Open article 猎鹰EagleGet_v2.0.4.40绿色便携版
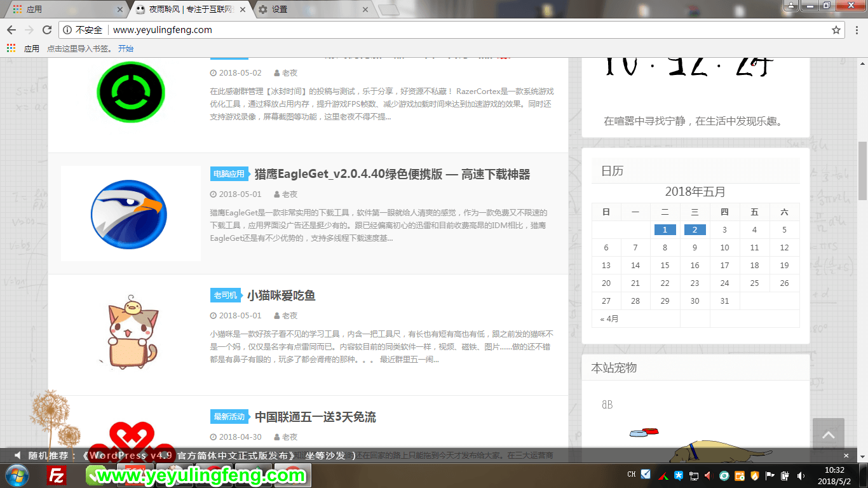Image resolution: width=868 pixels, height=488 pixels. (392, 174)
